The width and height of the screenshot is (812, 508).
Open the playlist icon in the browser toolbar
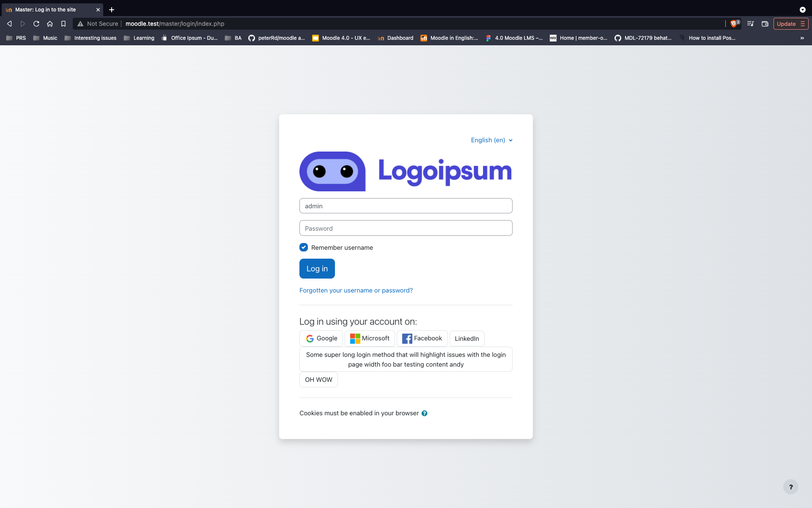751,24
